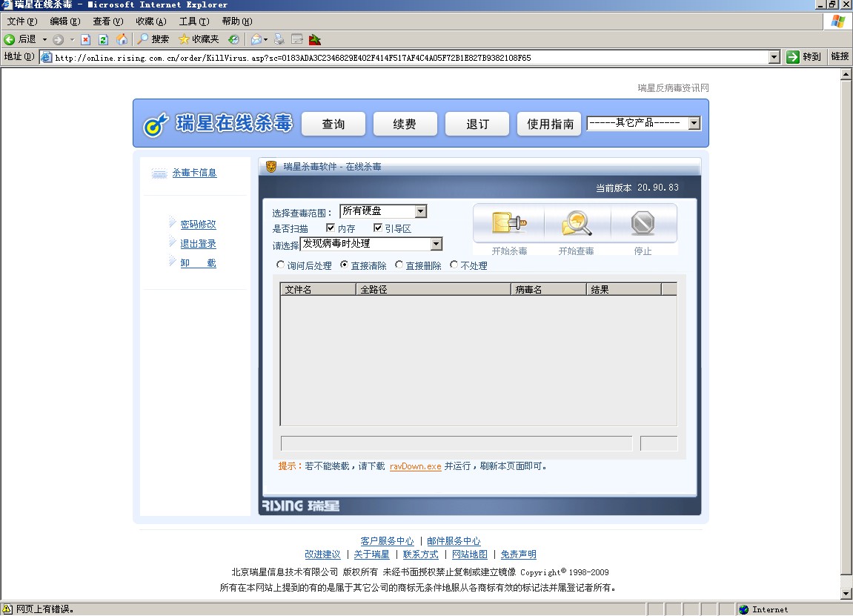Click the Print toolbar icon
Viewport: 853px width, 616px height.
[279, 39]
